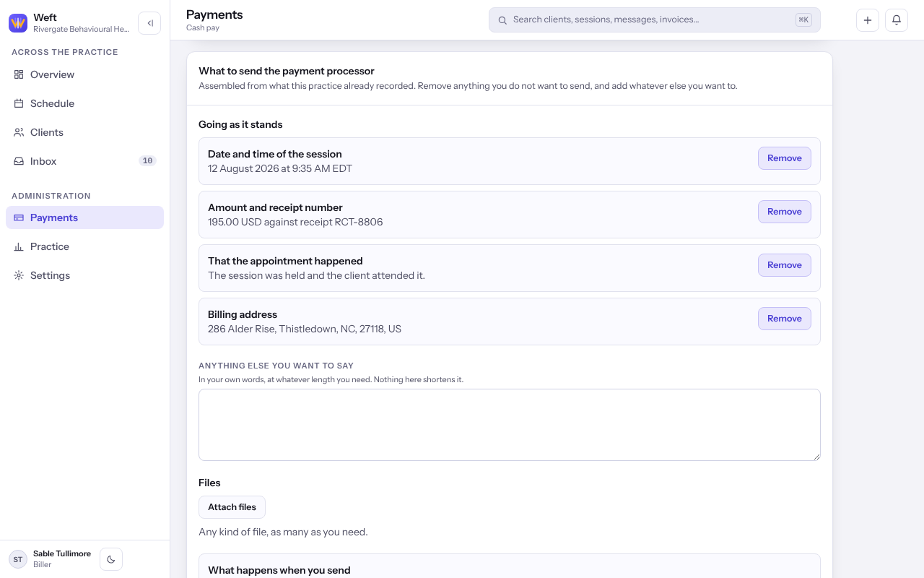Click the 12 August 2026 session date text
Screen dimensions: 924x578
pos(280,168)
